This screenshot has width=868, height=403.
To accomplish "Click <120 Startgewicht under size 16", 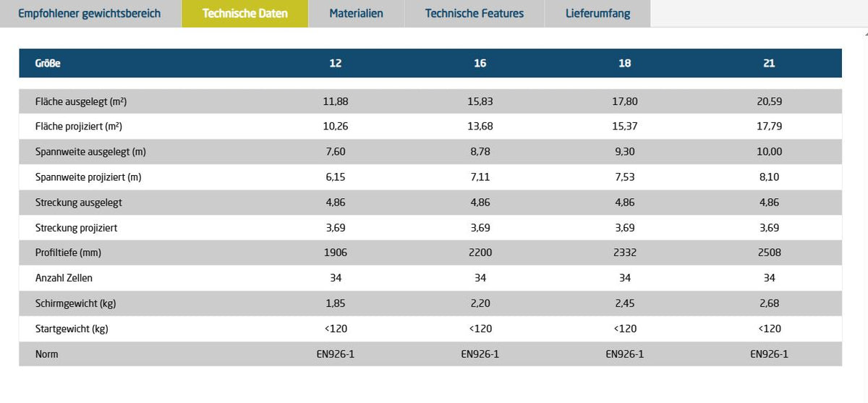I will click(x=480, y=329).
